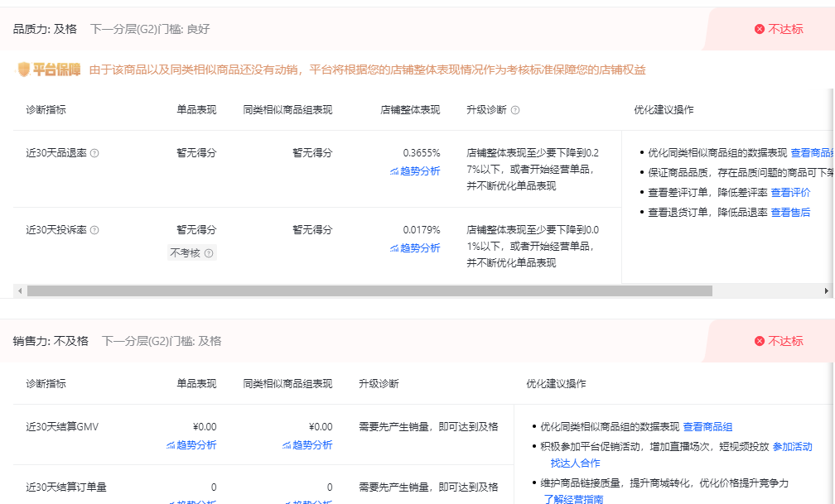Open the help tooltip beside 近30天投诉率
835x504 pixels.
click(95, 230)
